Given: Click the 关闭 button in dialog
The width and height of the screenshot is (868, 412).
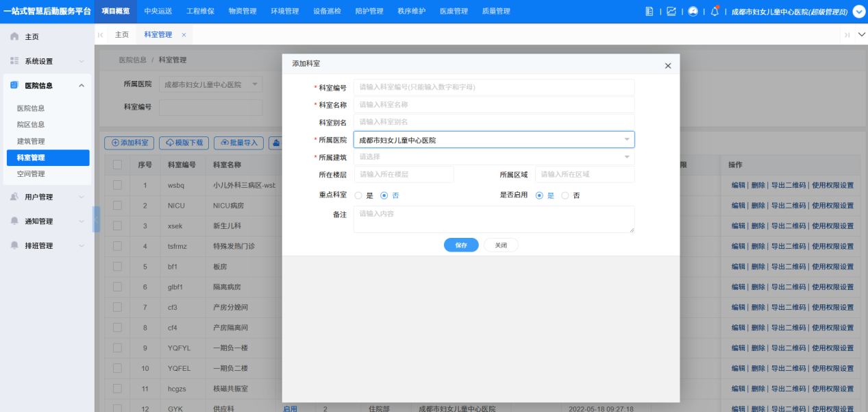Looking at the screenshot, I should [x=501, y=245].
